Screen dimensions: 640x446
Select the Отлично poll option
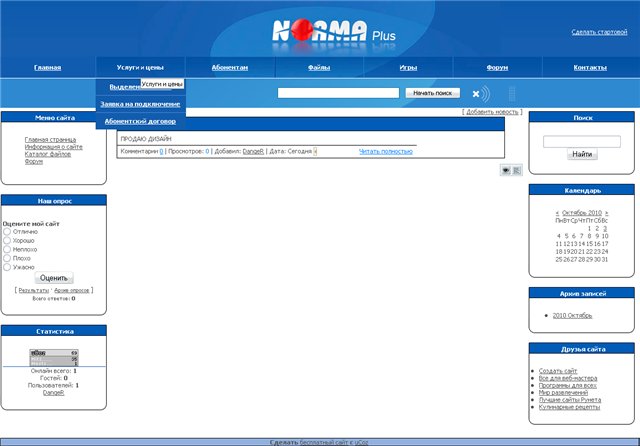coord(8,232)
